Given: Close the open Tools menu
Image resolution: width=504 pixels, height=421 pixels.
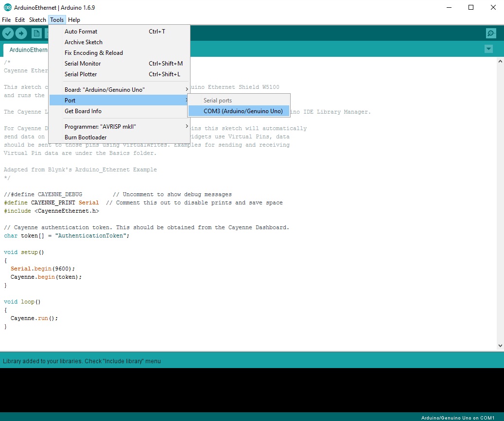Looking at the screenshot, I should tap(57, 20).
